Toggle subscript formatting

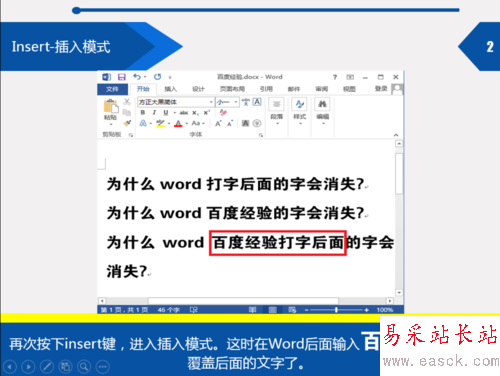pyautogui.click(x=195, y=113)
